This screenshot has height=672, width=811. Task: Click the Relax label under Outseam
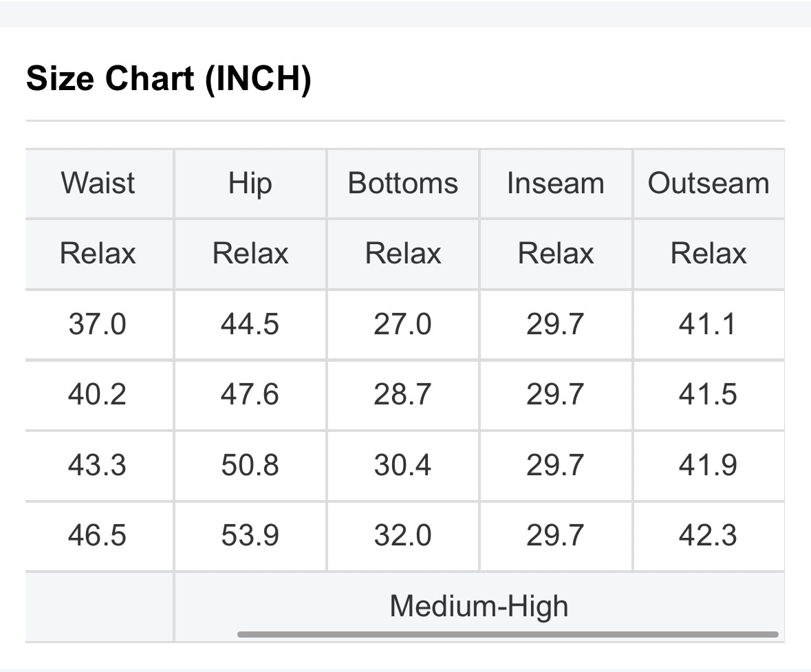coord(709,254)
